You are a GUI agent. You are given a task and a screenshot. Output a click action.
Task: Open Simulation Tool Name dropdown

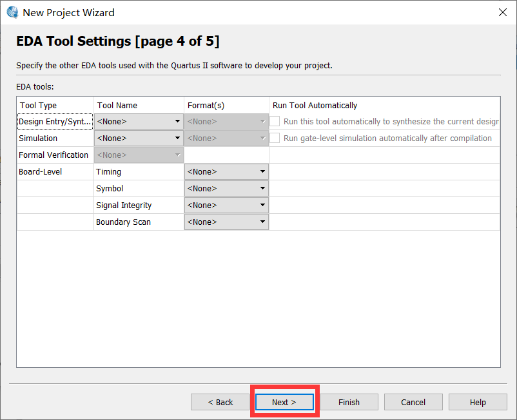tap(139, 138)
